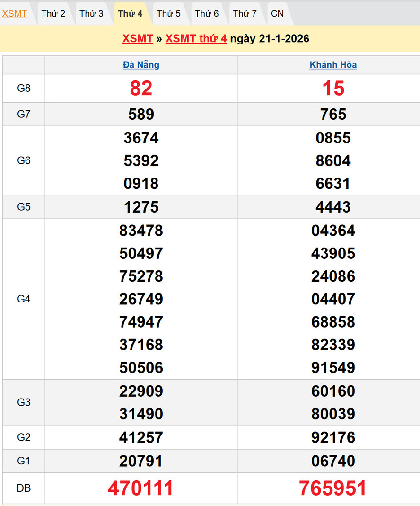Viewport: 420px width, 506px height.
Task: Switch to the Thứ 7 tab
Action: point(245,14)
